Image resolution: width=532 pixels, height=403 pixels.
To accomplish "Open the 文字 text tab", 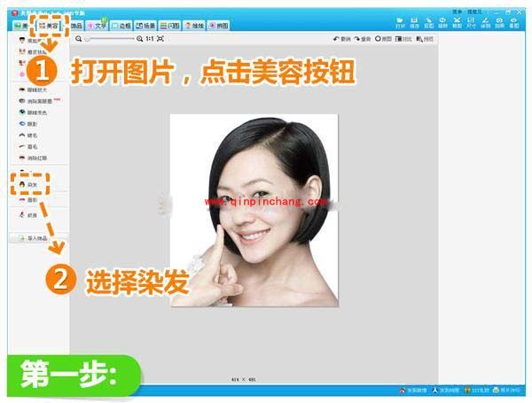I will (x=97, y=26).
